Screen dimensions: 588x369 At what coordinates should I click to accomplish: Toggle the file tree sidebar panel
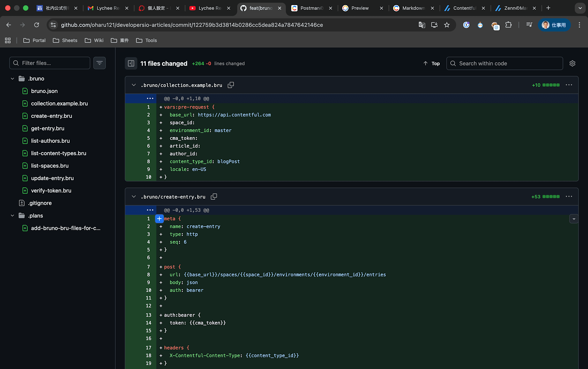tap(131, 64)
